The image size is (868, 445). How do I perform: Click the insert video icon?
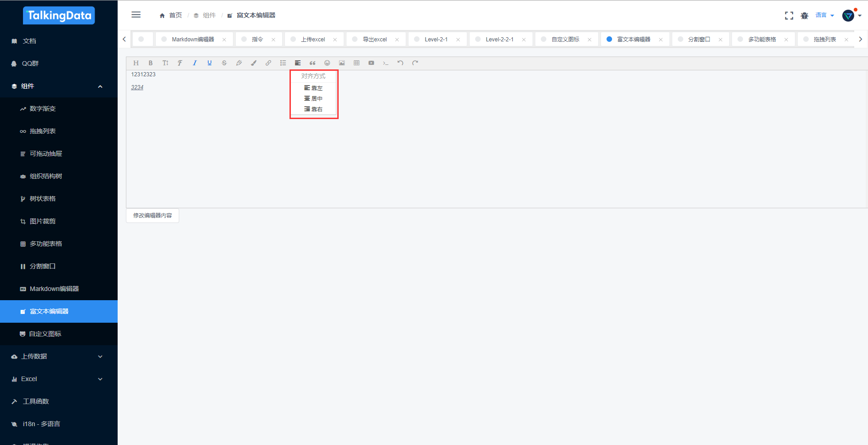371,63
